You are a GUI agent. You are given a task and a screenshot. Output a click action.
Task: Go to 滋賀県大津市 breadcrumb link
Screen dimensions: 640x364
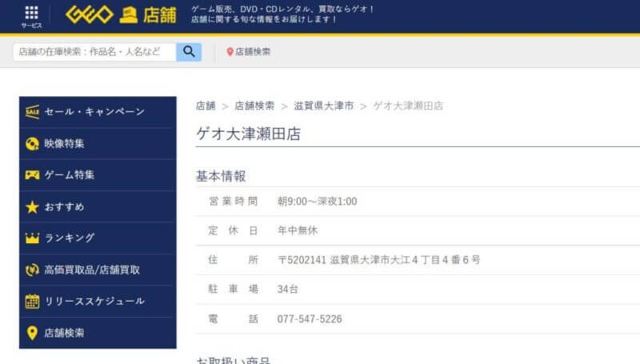click(324, 106)
